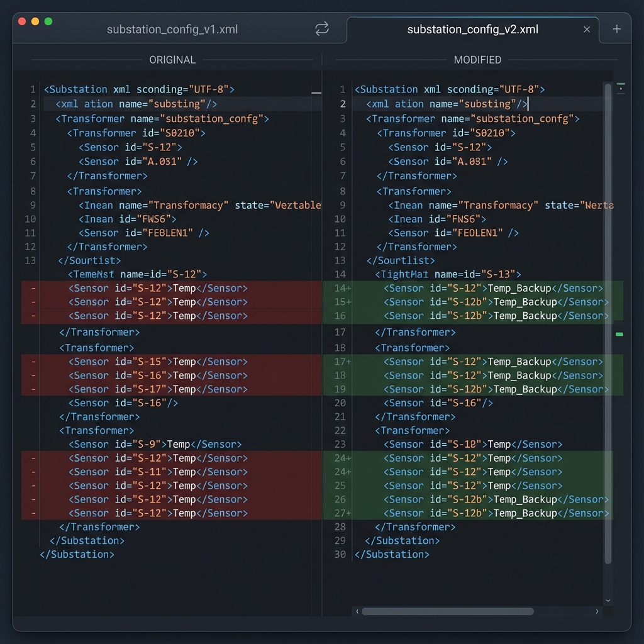Select the substation_config_v2.xml tab
The image size is (644, 644).
point(472,30)
